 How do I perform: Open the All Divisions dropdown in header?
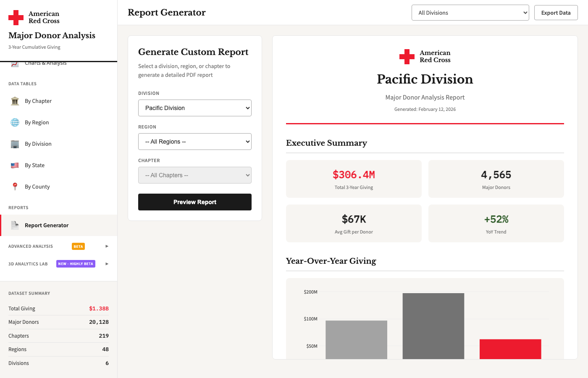pos(470,13)
